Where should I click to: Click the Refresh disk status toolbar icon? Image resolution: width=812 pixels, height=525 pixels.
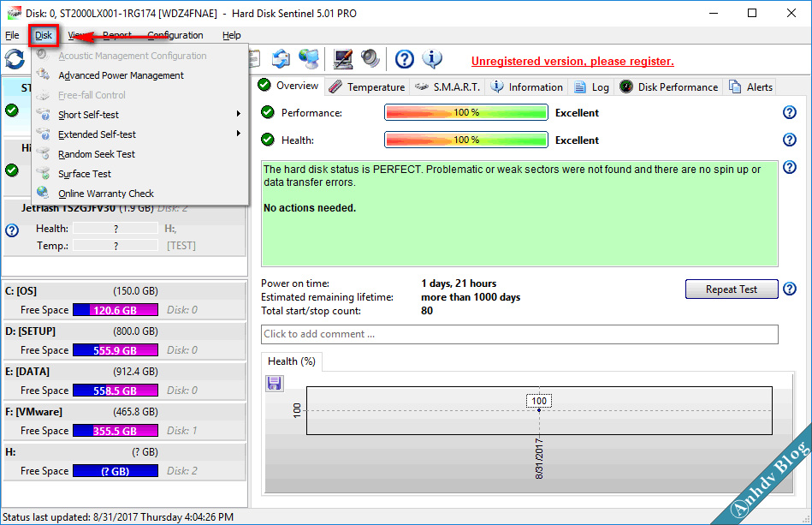point(15,59)
